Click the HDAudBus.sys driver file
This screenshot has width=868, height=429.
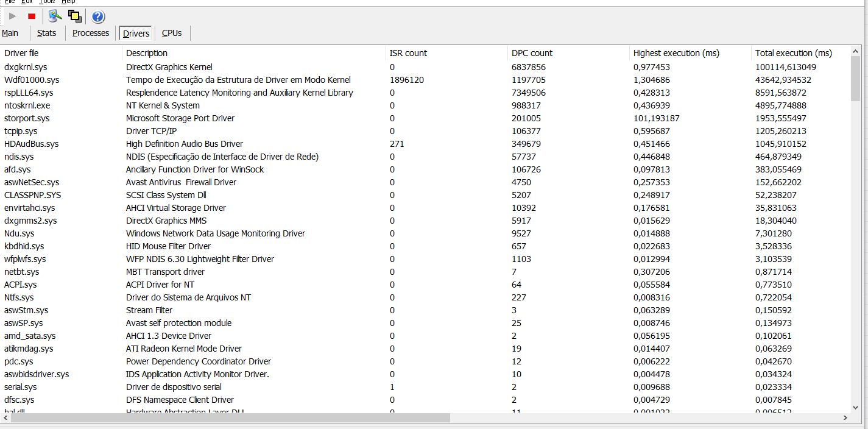click(x=32, y=144)
